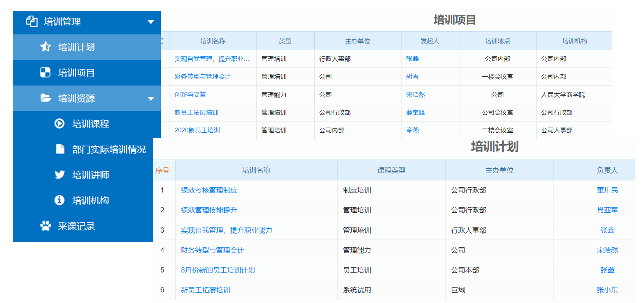The image size is (644, 303).
Task: Click responsible person 董川民 link
Action: click(607, 190)
